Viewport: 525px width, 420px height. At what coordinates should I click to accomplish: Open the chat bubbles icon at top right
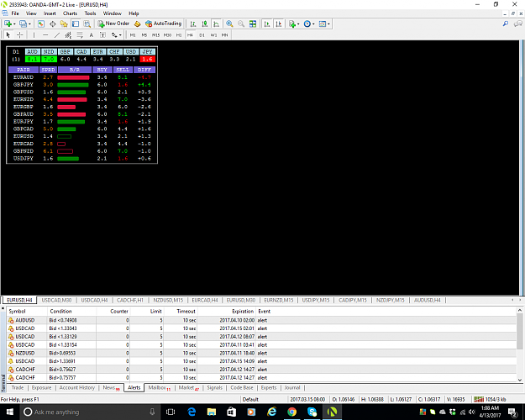coord(518,24)
